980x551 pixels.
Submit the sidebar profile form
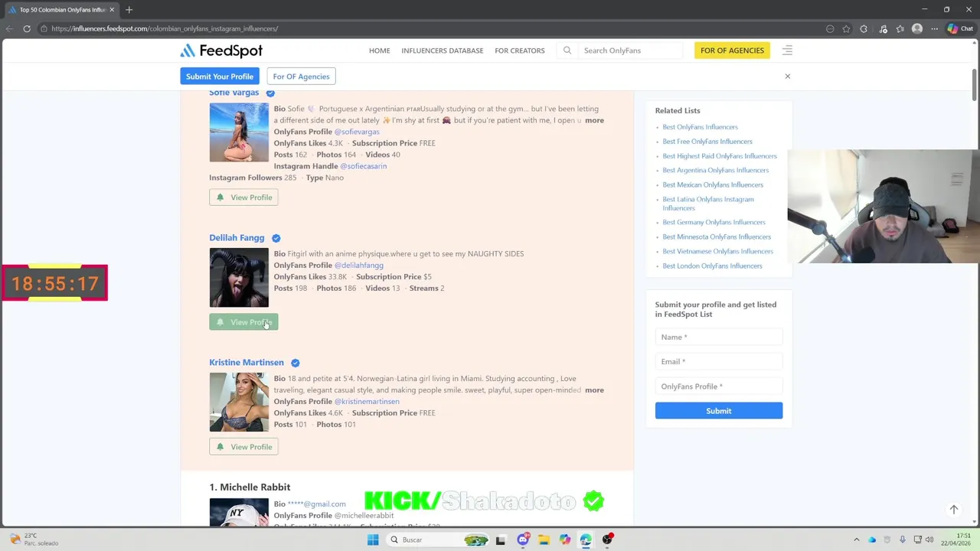(718, 411)
